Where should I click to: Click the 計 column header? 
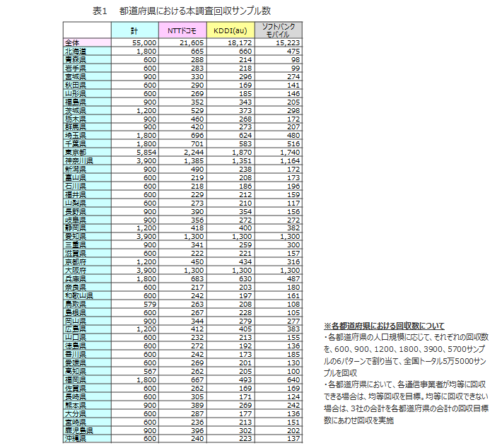[135, 30]
